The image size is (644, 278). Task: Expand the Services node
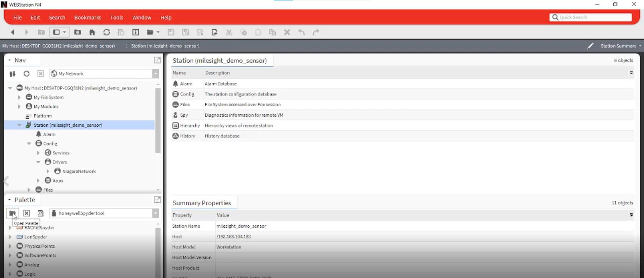tap(38, 153)
